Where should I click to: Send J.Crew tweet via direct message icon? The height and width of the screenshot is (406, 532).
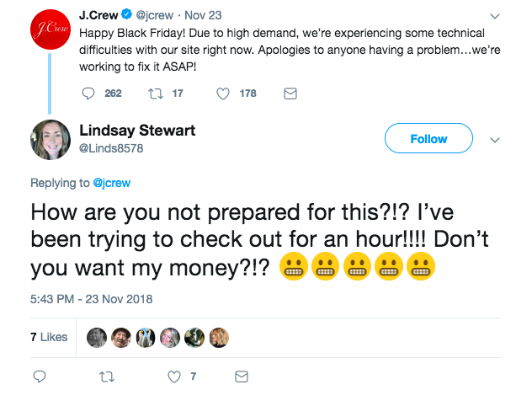[x=290, y=93]
